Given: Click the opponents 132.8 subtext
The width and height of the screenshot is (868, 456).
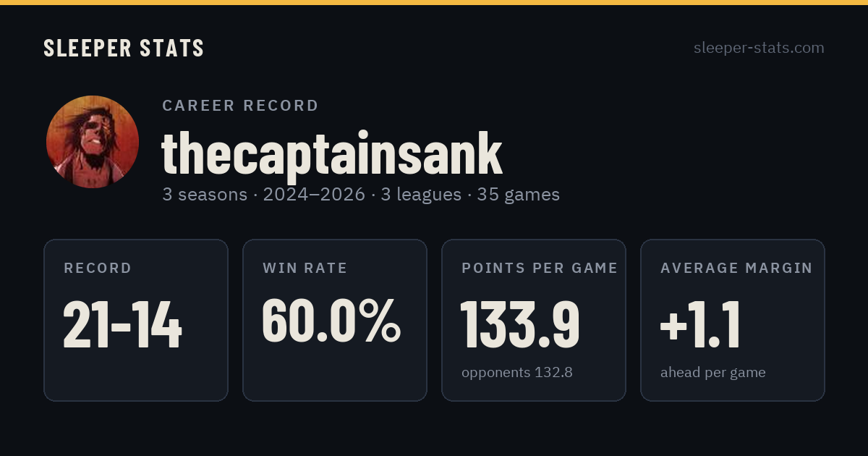Looking at the screenshot, I should pyautogui.click(x=517, y=373).
